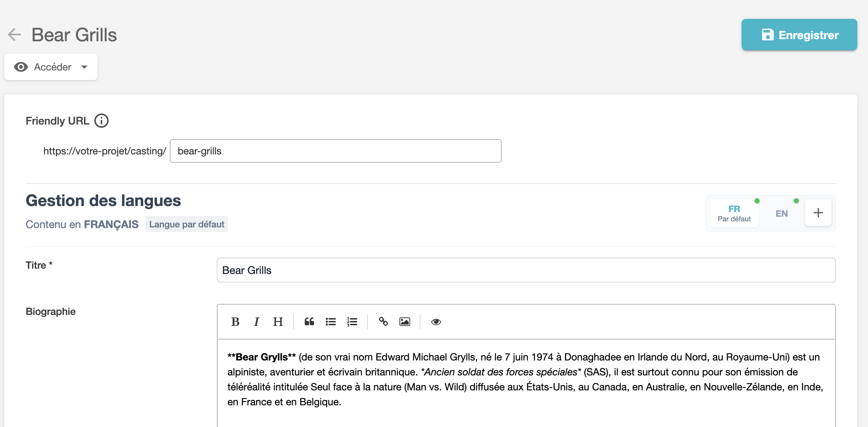Switch to the EN language tab

point(781,213)
